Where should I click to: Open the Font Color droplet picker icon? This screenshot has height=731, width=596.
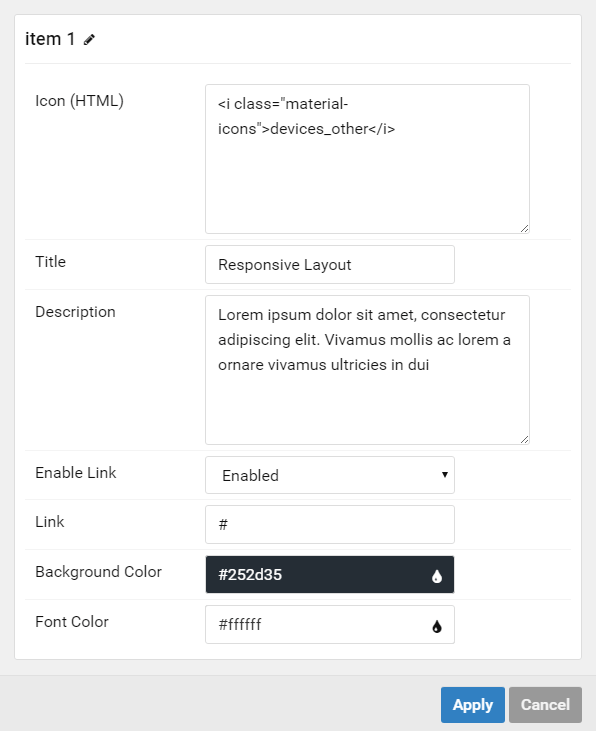coord(437,626)
